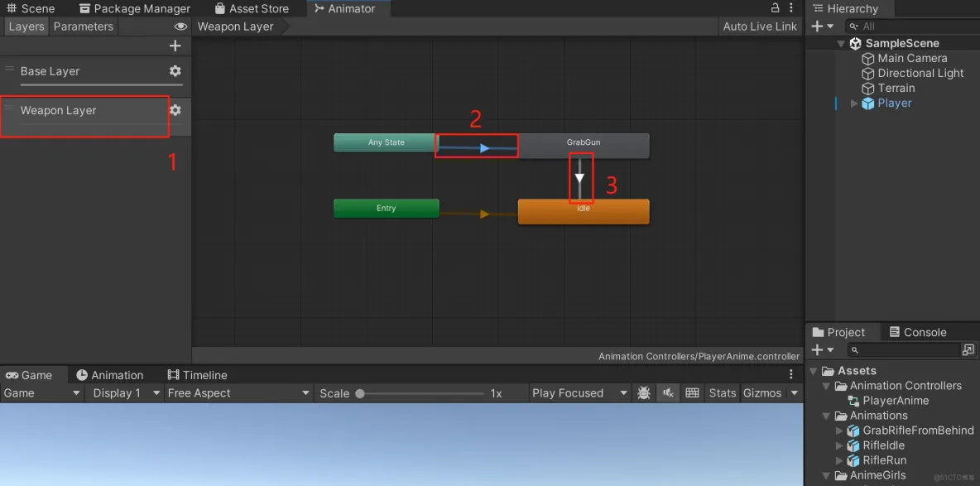Click the Project search field
This screenshot has width=980, height=486.
[x=902, y=349]
